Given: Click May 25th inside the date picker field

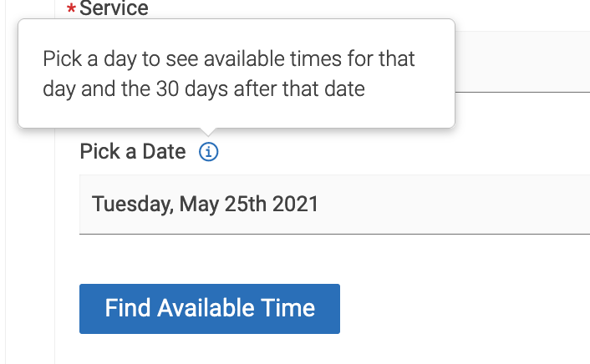Looking at the screenshot, I should (223, 205).
